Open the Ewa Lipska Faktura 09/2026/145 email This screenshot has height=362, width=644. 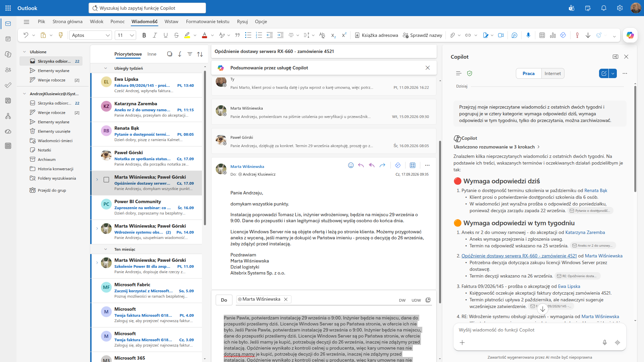click(147, 85)
